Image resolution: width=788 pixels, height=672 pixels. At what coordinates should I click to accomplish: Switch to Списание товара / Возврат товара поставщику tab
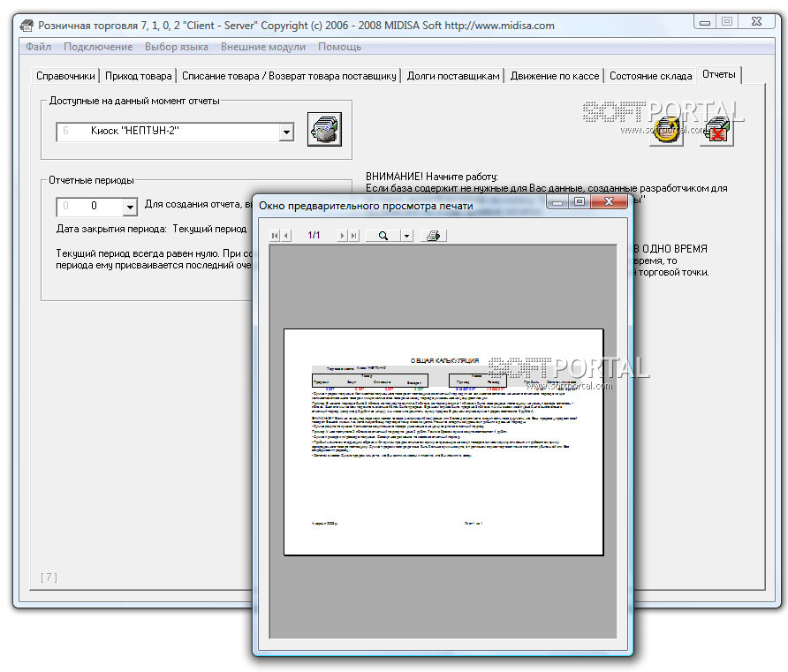pos(289,76)
